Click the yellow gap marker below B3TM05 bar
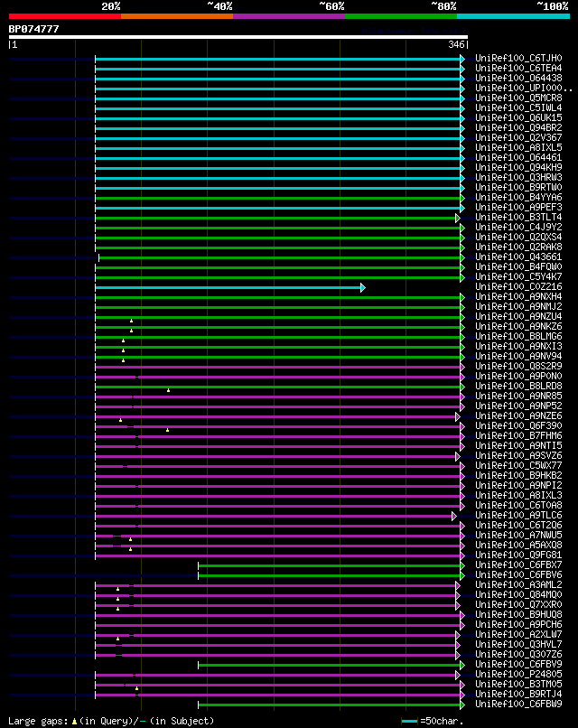Viewport: 578px width, 728px height. (136, 688)
